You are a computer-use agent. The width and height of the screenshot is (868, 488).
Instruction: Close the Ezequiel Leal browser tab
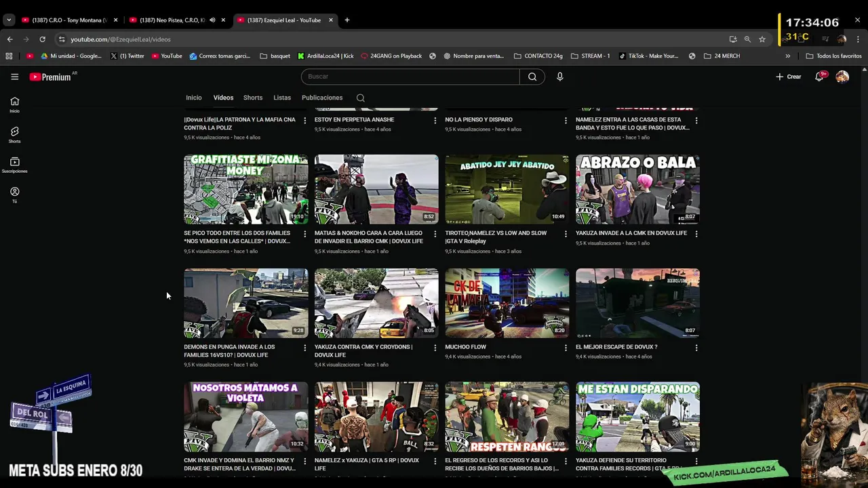click(331, 20)
